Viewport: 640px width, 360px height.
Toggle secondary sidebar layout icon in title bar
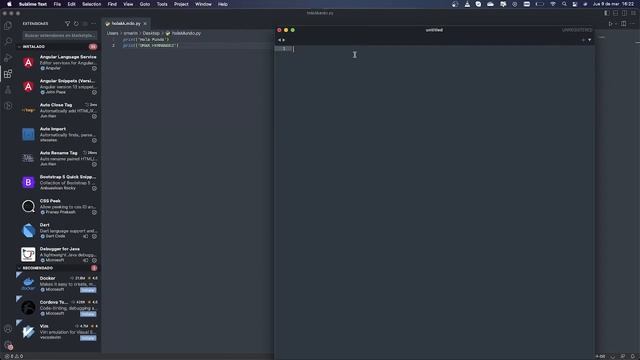coord(624,13)
